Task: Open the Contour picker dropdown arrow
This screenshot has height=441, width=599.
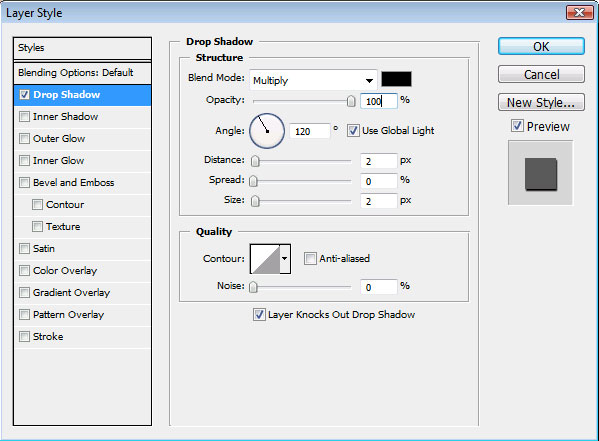Action: 285,259
